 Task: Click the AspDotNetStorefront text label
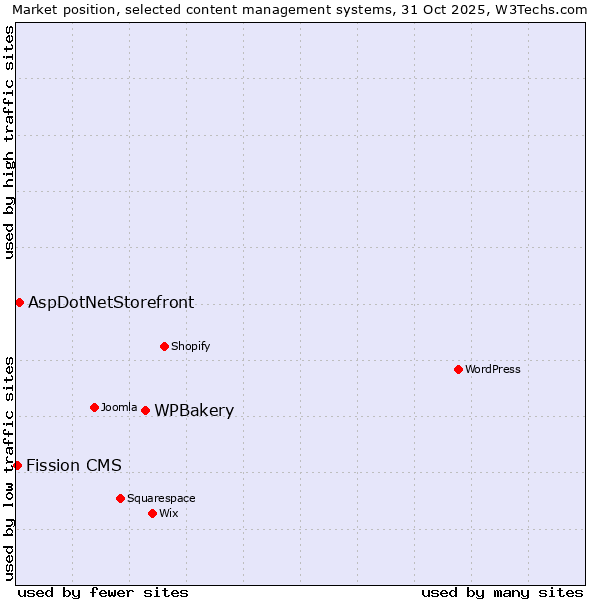[111, 302]
